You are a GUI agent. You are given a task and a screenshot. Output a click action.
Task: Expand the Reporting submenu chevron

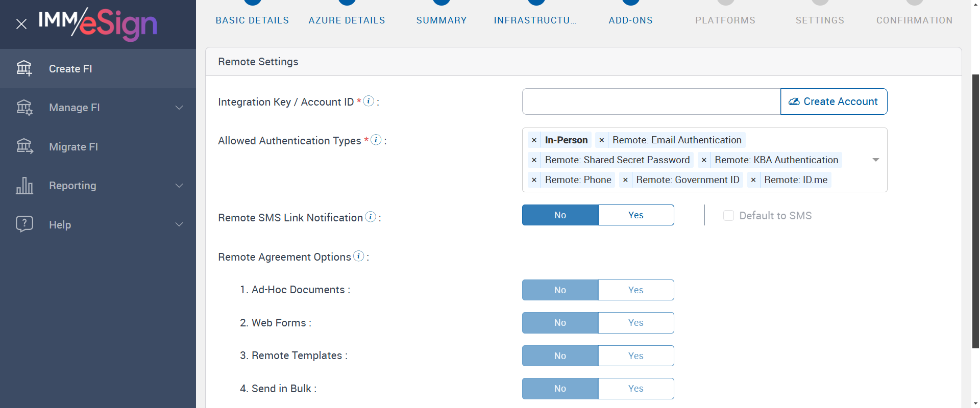(179, 186)
